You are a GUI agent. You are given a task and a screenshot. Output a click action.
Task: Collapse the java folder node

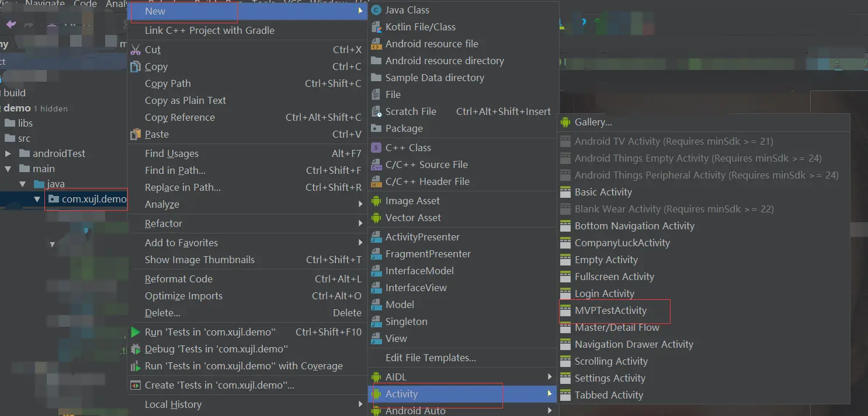point(23,184)
